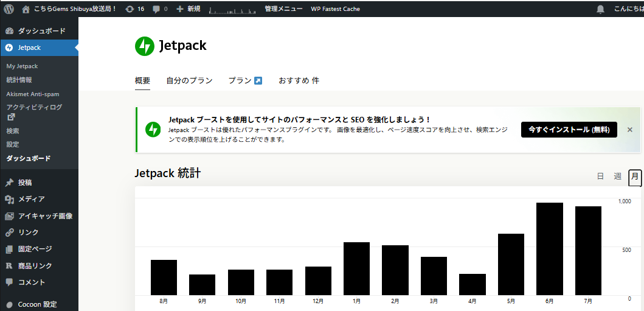The width and height of the screenshot is (644, 311).
Task: Click the 7月 bar in the chart
Action: pos(588,251)
